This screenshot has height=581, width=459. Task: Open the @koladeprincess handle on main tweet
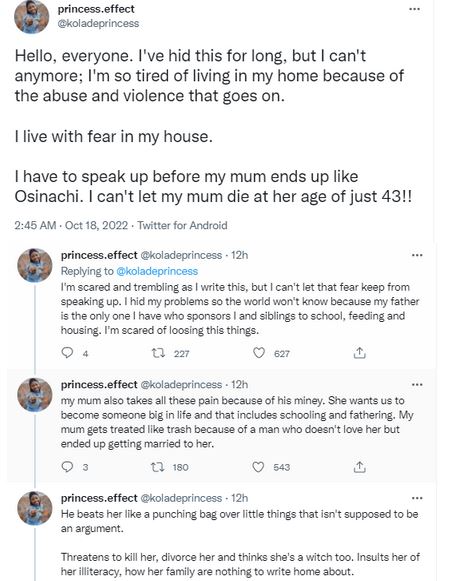click(x=98, y=23)
